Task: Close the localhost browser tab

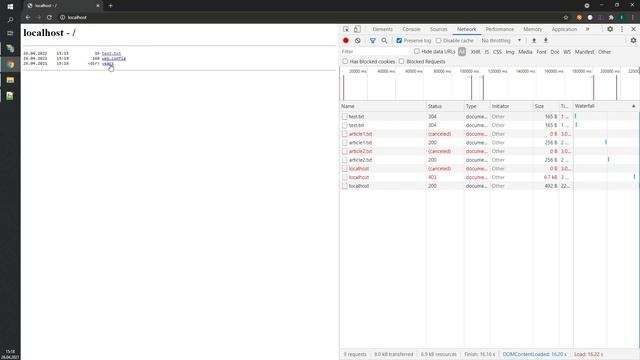Action: click(x=98, y=6)
